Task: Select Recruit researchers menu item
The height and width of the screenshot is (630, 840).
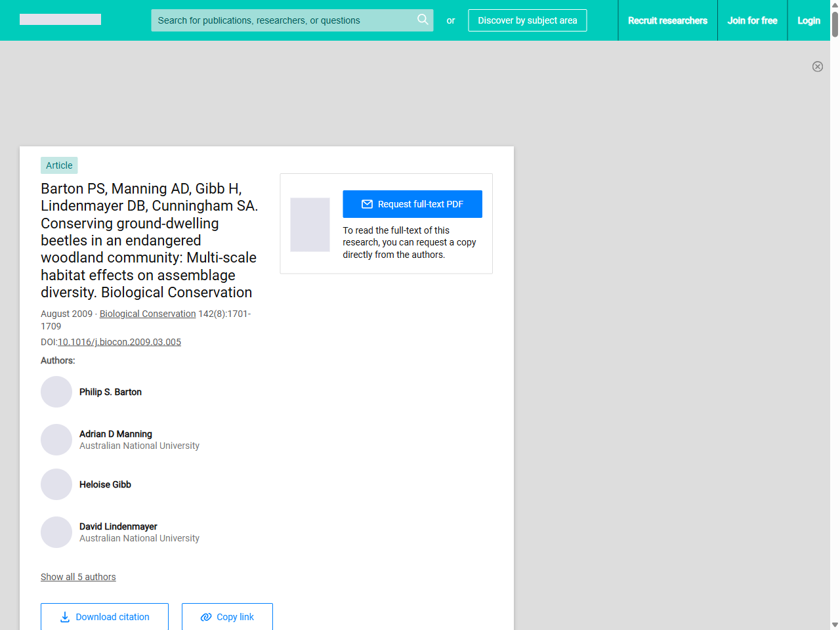Action: click(667, 20)
